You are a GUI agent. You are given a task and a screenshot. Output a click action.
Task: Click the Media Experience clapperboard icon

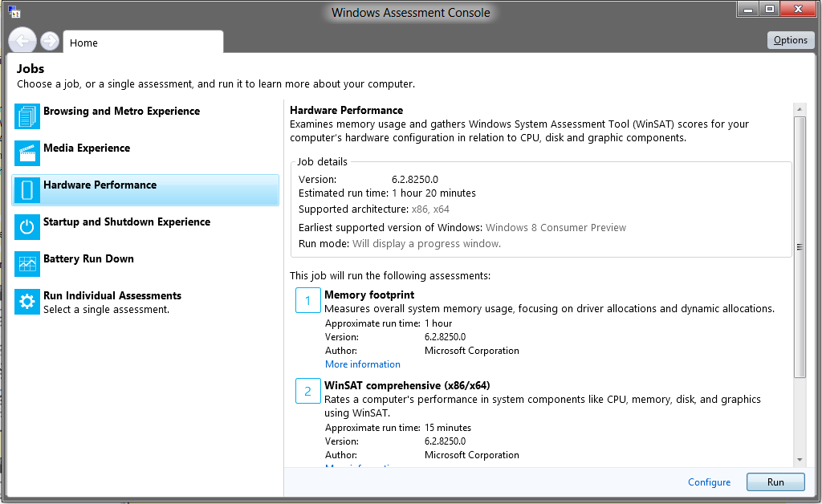(x=26, y=153)
